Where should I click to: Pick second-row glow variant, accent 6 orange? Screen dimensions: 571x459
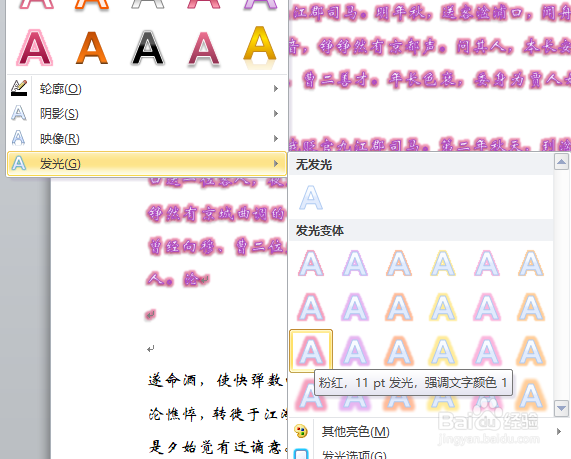531,307
